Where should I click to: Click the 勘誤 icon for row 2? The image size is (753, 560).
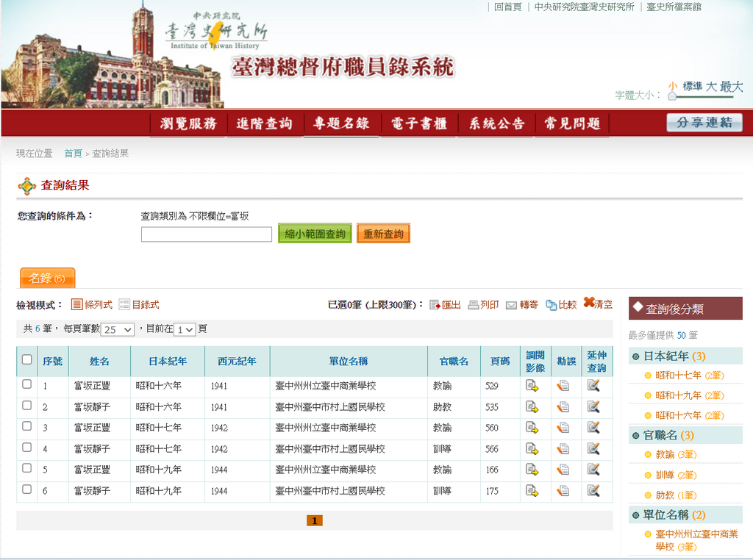click(x=563, y=407)
